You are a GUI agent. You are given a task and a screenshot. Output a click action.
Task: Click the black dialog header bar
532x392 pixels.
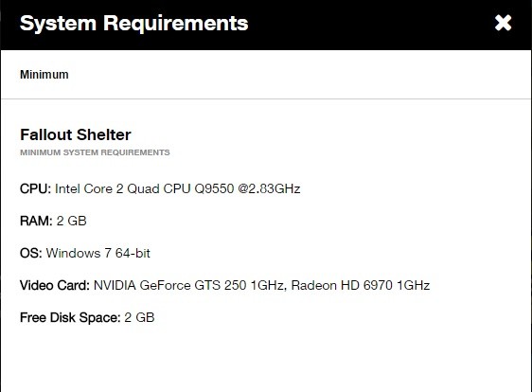(266, 26)
